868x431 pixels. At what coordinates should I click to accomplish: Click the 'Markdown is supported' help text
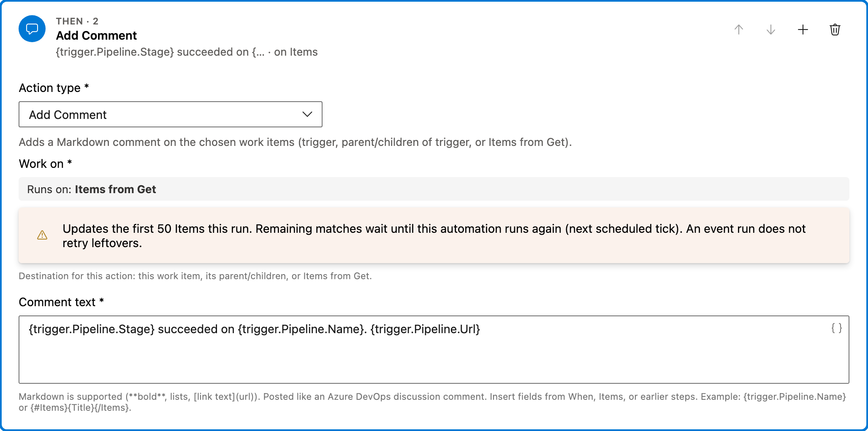432,402
